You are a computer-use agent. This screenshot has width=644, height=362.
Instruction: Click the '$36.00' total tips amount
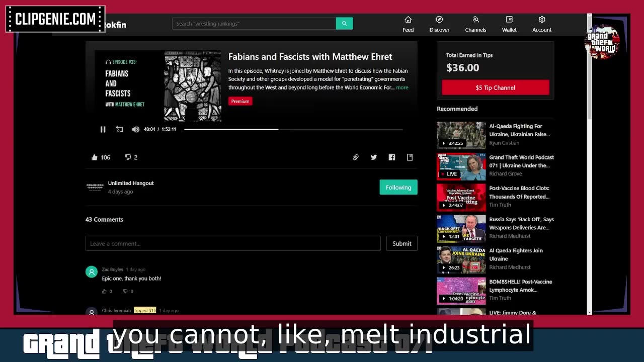pos(462,67)
